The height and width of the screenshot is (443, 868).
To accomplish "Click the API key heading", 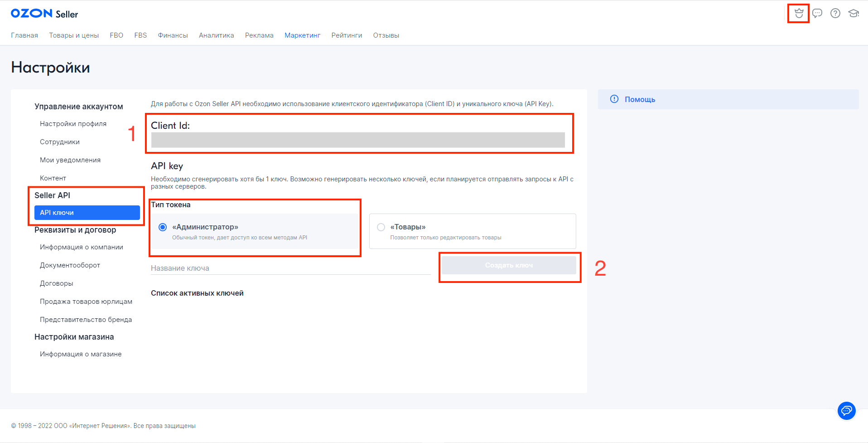I will (167, 166).
